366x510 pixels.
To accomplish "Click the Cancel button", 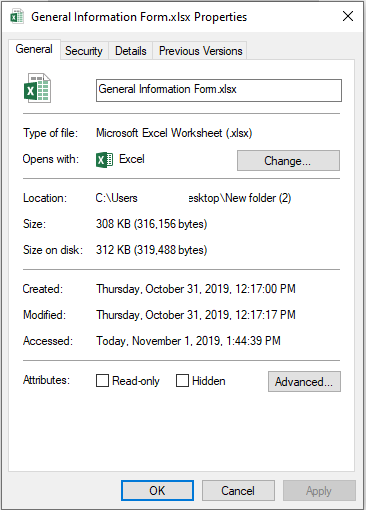I will point(238,491).
